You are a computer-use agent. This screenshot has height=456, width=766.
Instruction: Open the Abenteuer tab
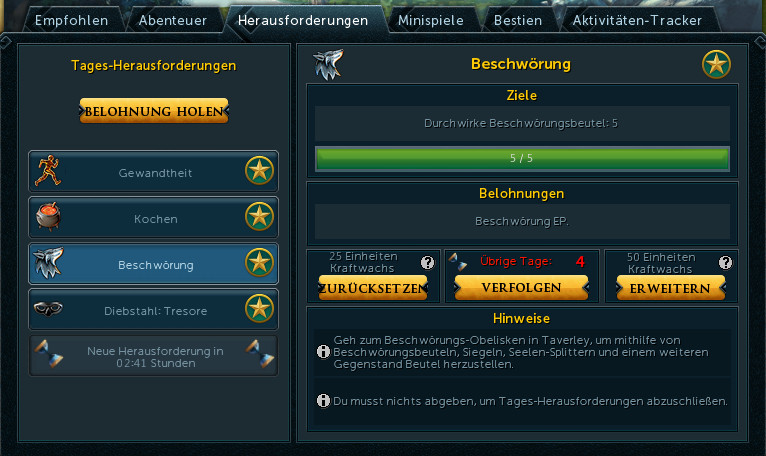(172, 20)
